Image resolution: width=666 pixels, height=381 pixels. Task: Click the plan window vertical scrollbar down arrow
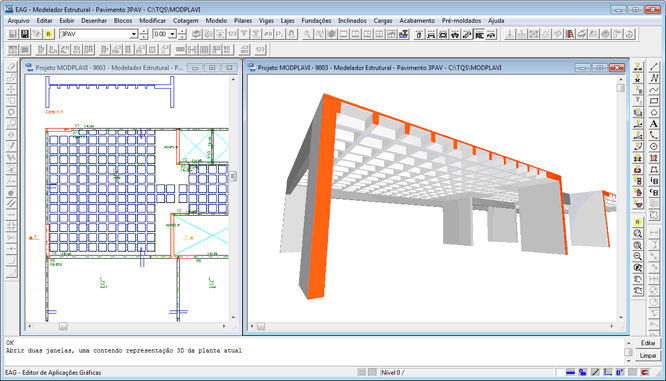click(x=233, y=318)
